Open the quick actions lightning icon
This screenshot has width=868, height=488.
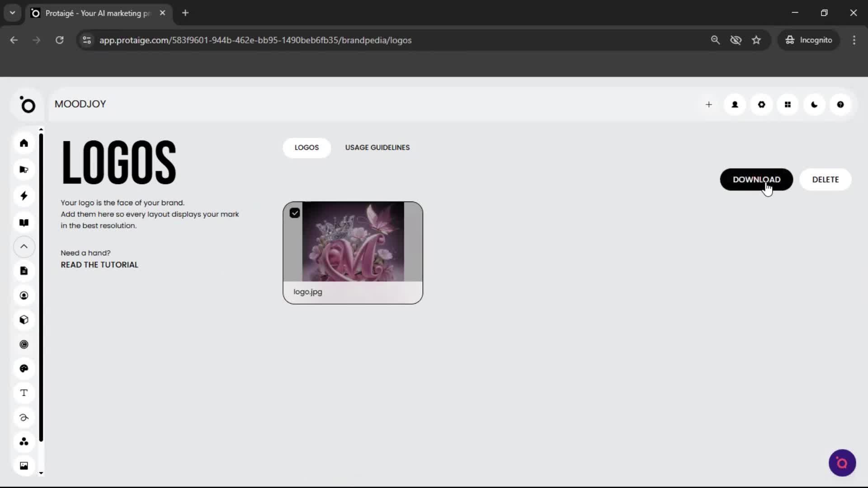pyautogui.click(x=24, y=196)
